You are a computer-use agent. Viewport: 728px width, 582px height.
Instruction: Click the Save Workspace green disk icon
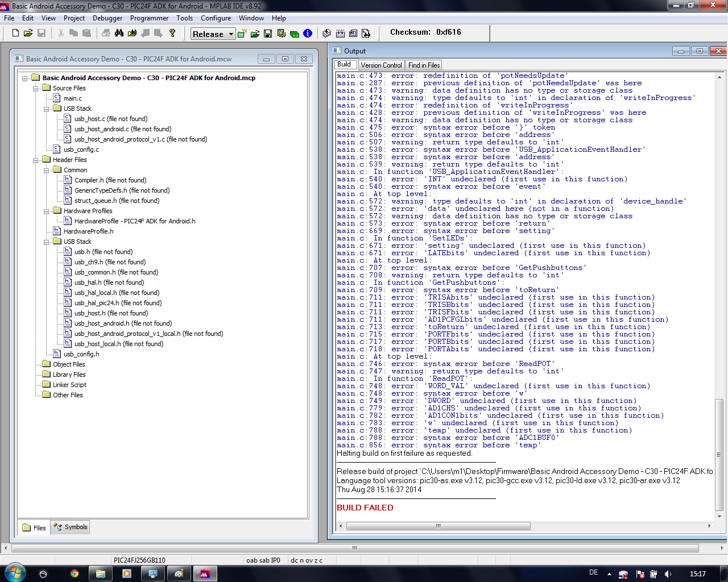[268, 34]
